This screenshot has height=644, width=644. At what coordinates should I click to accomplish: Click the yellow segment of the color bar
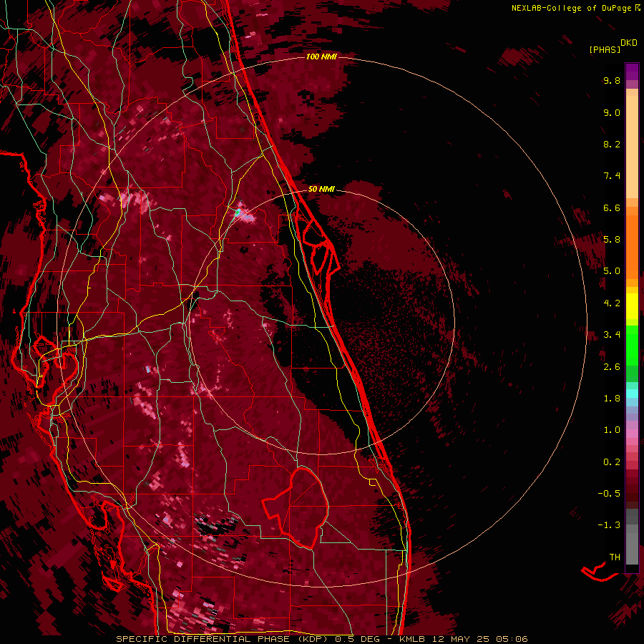coord(632,306)
